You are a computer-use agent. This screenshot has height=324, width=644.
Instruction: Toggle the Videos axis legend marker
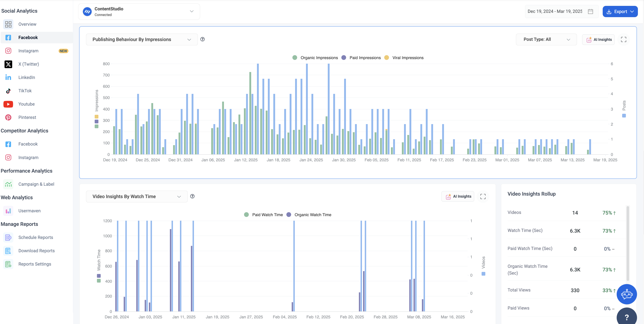pos(483,274)
